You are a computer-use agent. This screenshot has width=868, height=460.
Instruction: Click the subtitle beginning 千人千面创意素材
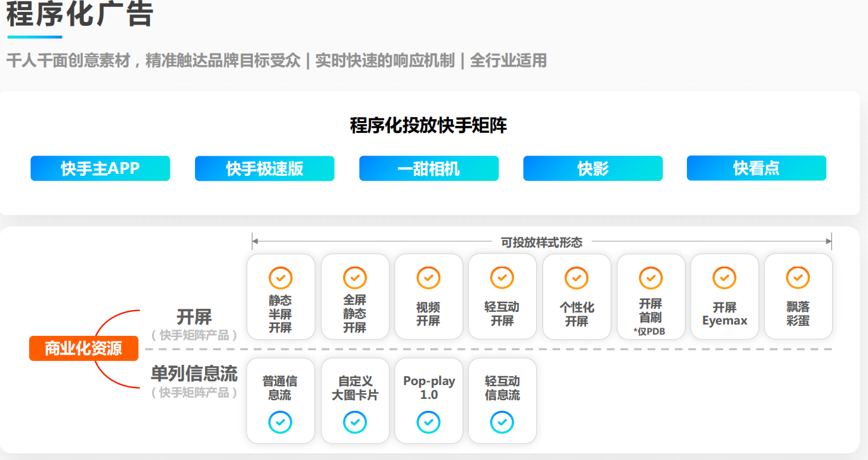pos(276,60)
